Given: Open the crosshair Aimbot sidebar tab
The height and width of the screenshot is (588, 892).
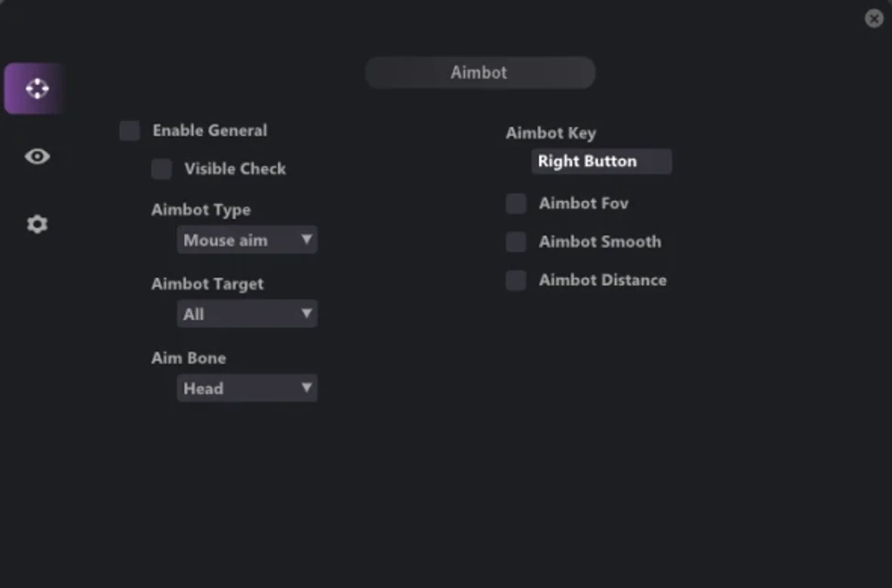Looking at the screenshot, I should (34, 89).
